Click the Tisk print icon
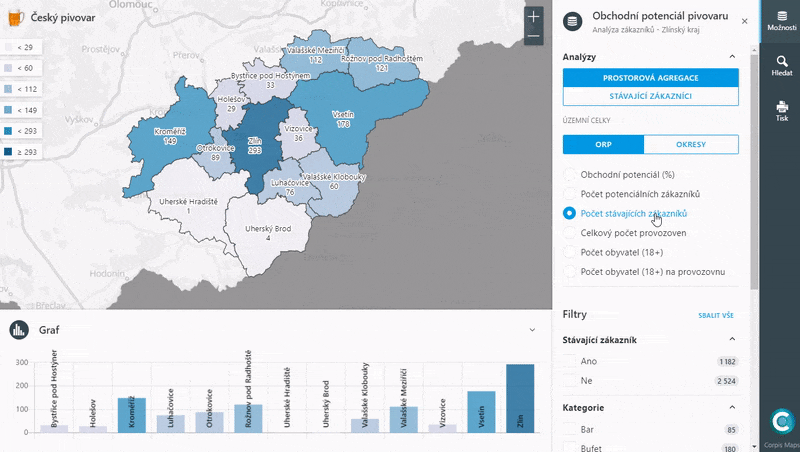This screenshot has width=800, height=452. click(781, 111)
